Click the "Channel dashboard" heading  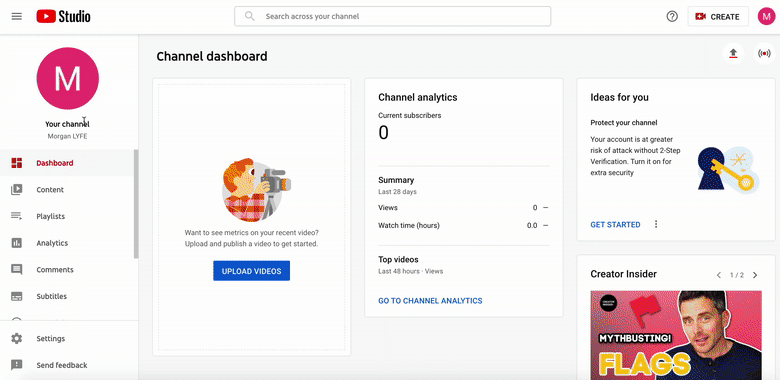tap(212, 56)
